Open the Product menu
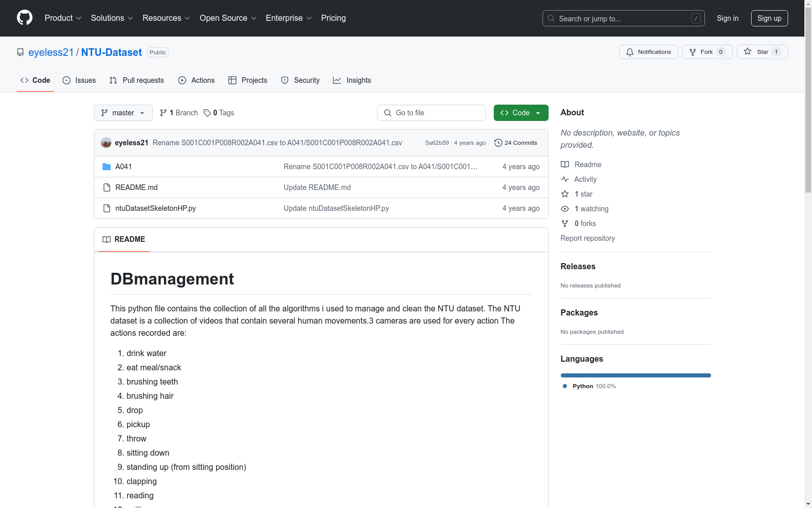 63,18
